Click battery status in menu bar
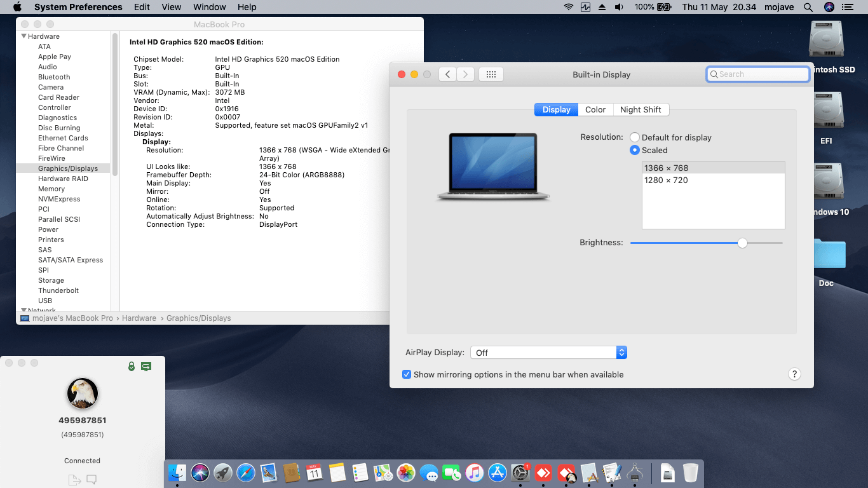Viewport: 868px width, 488px height. tap(653, 7)
